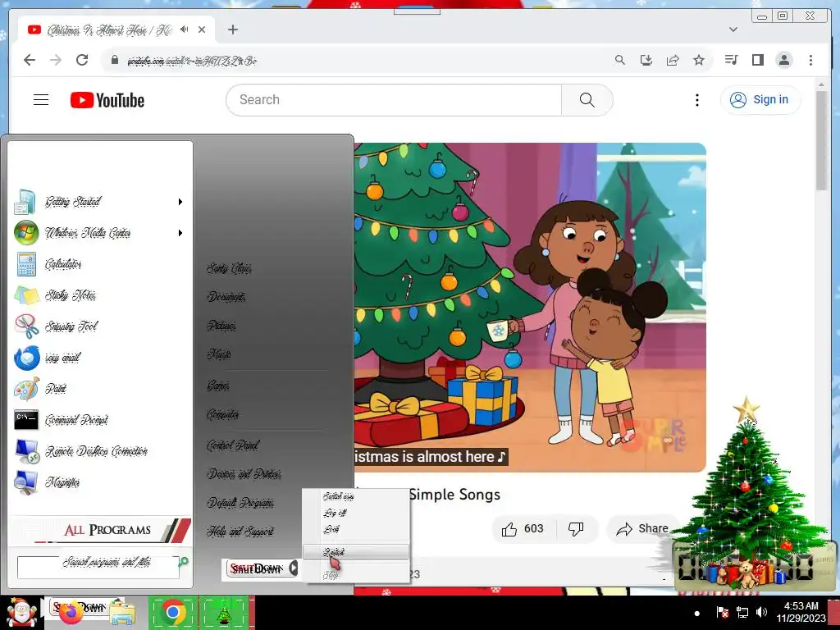Open the Santa Claus user folder
This screenshot has height=630, width=840.
pos(229,268)
